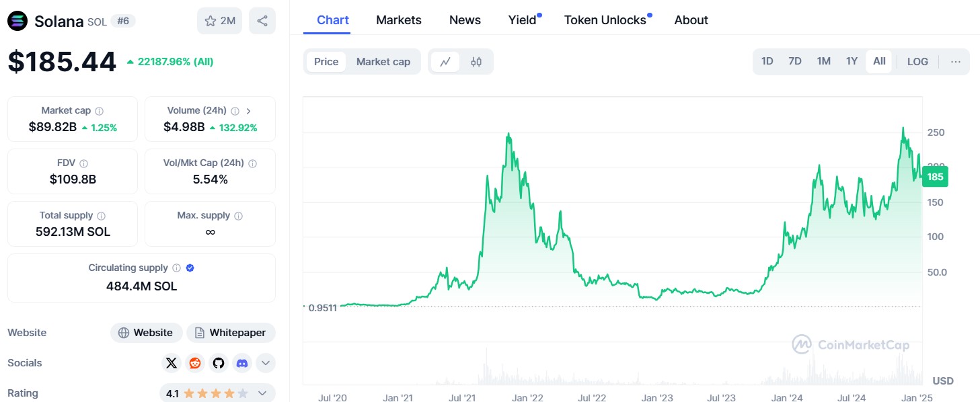
Task: Open Circulating supply info icon
Action: click(176, 268)
